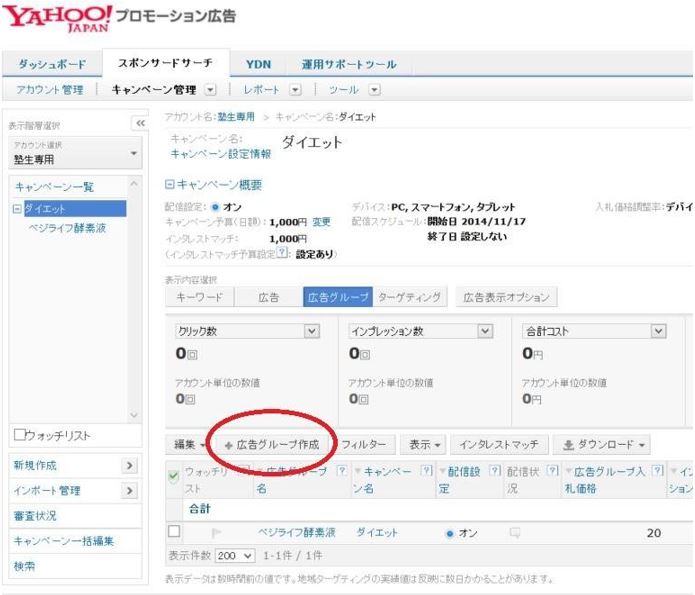This screenshot has width=695, height=595.
Task: Open the arrow next to 新規作成
Action: [129, 466]
